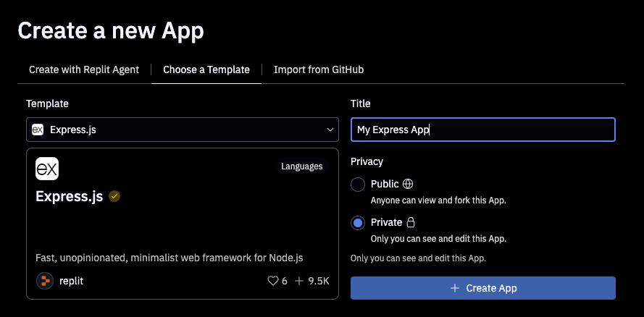644x317 pixels.
Task: Click the replit author avatar icon
Action: tap(45, 281)
